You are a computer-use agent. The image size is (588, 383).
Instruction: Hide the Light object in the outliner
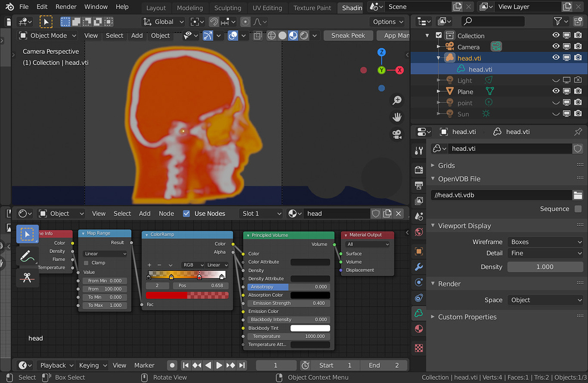click(x=556, y=80)
